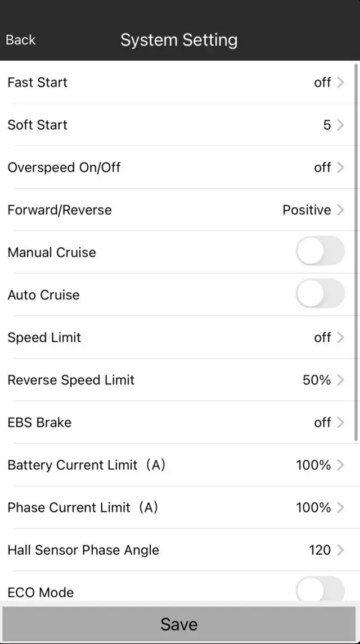Tap the Back button
Image resolution: width=360 pixels, height=644 pixels.
(x=20, y=40)
